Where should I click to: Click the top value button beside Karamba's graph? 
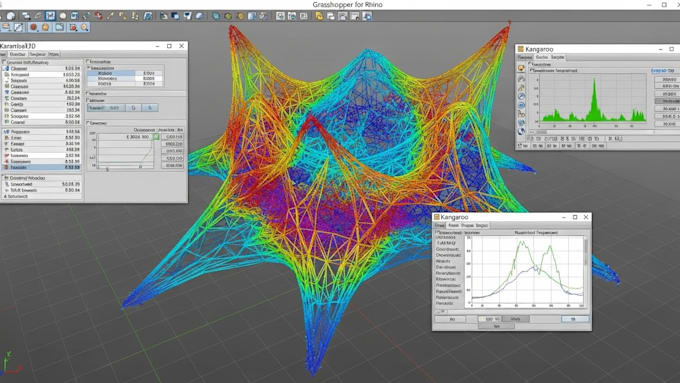point(173,137)
